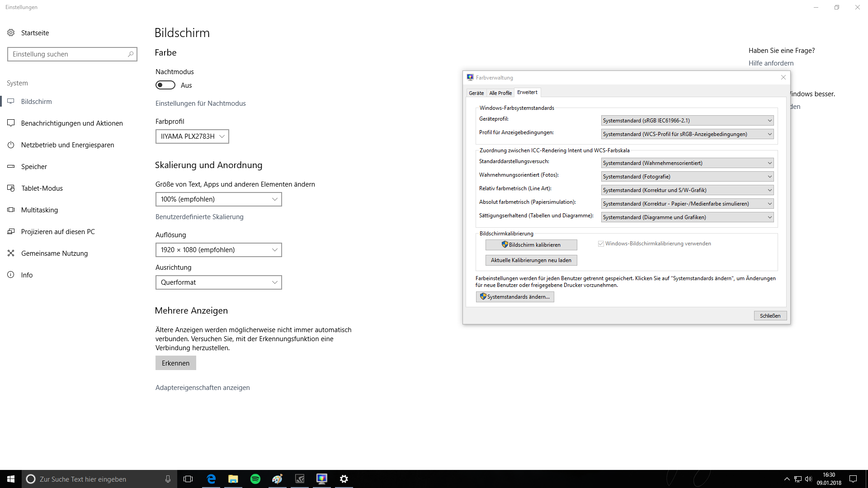This screenshot has width=868, height=488.
Task: Click the Startseite gear icon
Action: (11, 33)
